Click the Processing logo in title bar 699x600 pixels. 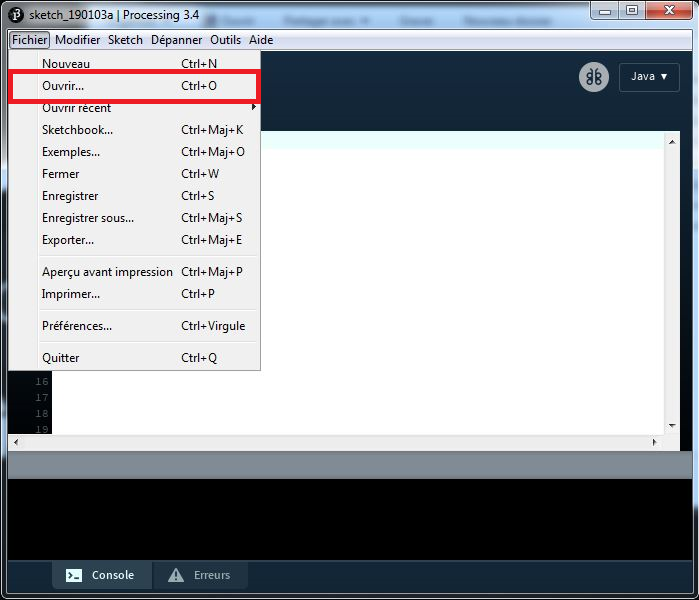16,15
